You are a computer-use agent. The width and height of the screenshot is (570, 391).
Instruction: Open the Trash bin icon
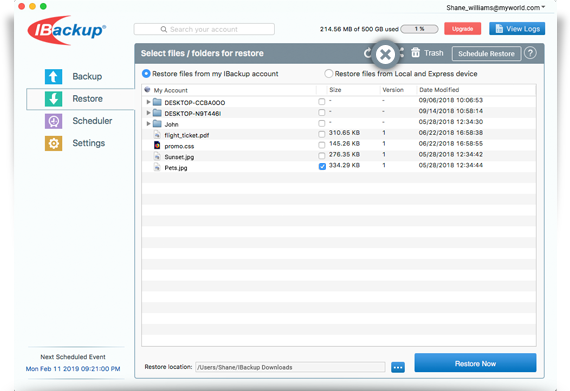tap(415, 53)
